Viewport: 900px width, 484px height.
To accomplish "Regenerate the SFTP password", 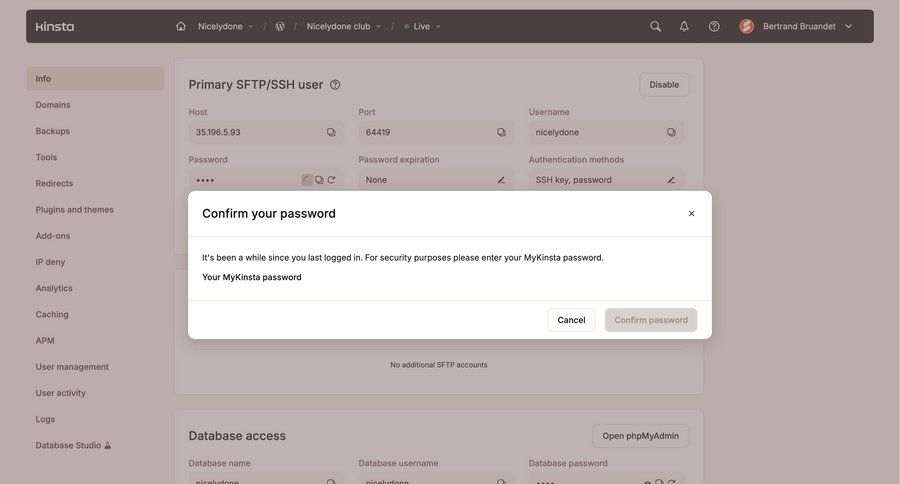I will [331, 180].
